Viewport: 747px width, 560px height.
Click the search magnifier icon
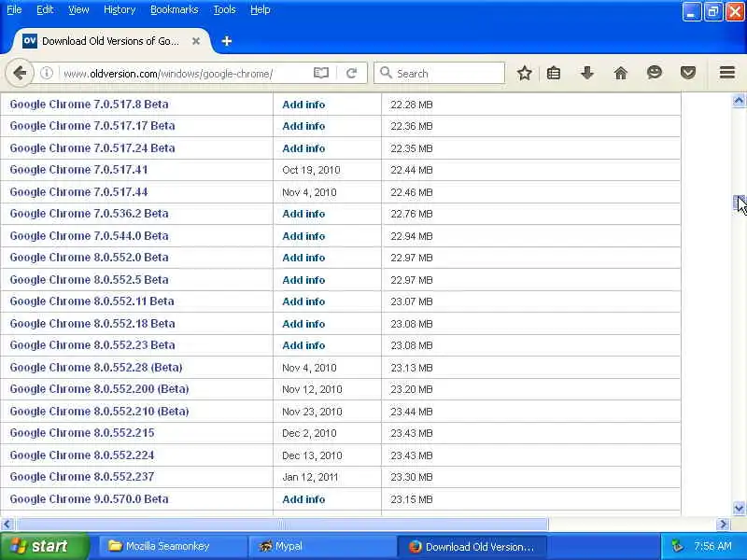386,73
